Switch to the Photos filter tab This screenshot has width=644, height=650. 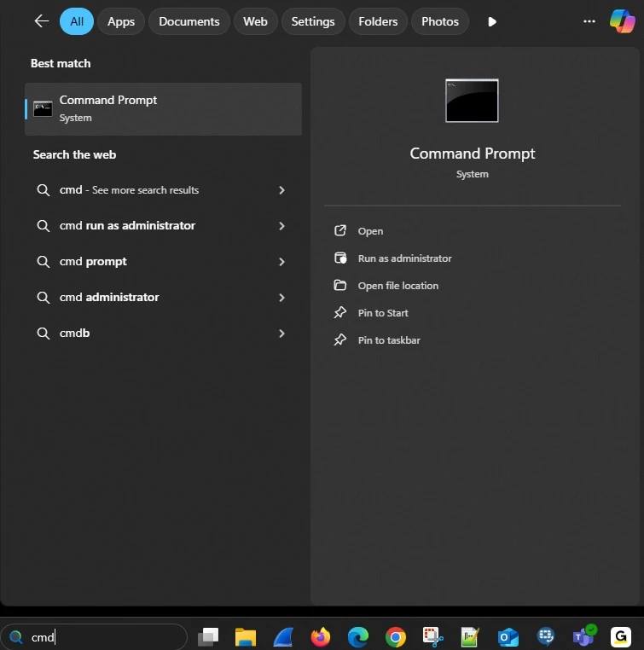440,21
